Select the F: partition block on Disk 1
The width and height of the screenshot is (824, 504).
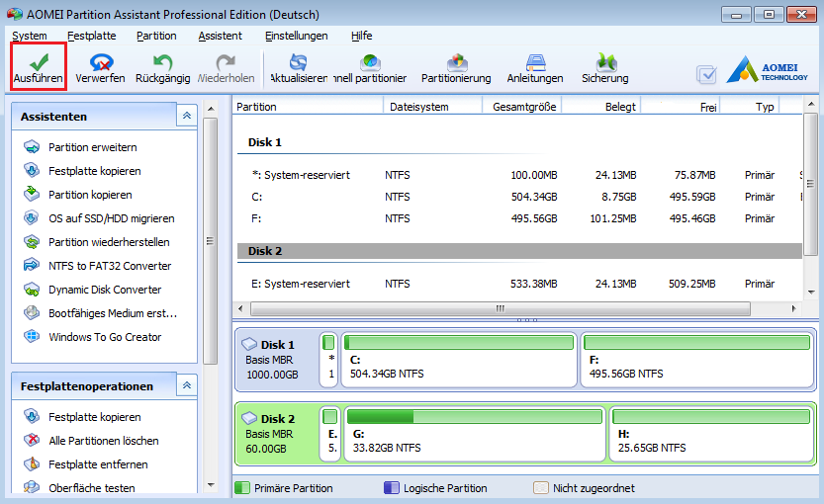[x=698, y=359]
